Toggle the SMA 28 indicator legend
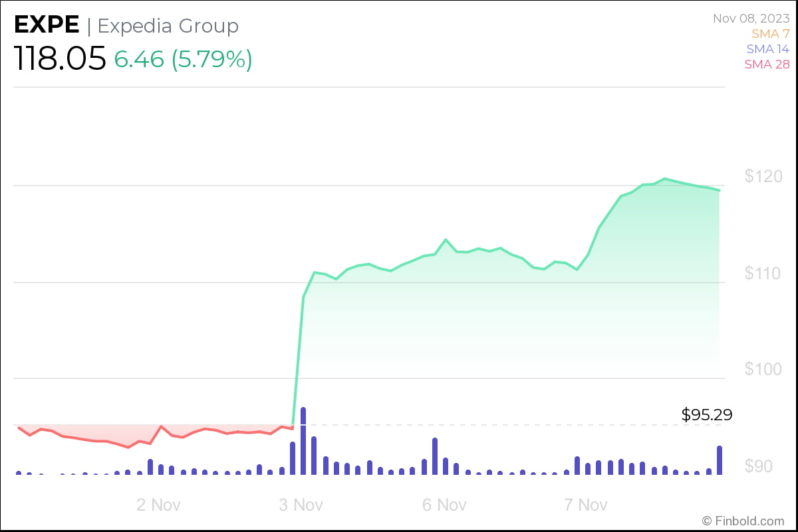 [766, 64]
